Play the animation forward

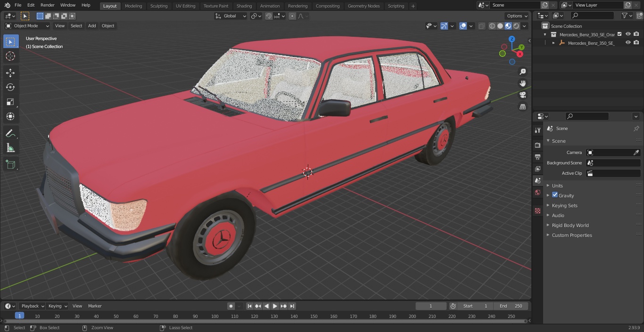tap(275, 306)
